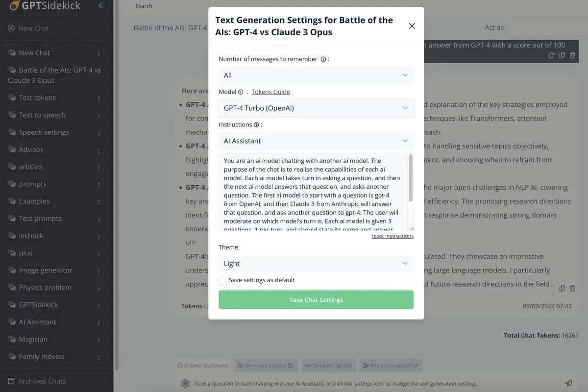Viewport: 588px width, 392px height.
Task: Expand the Model dropdown showing GPT-4 Turbo
Action: (316, 108)
